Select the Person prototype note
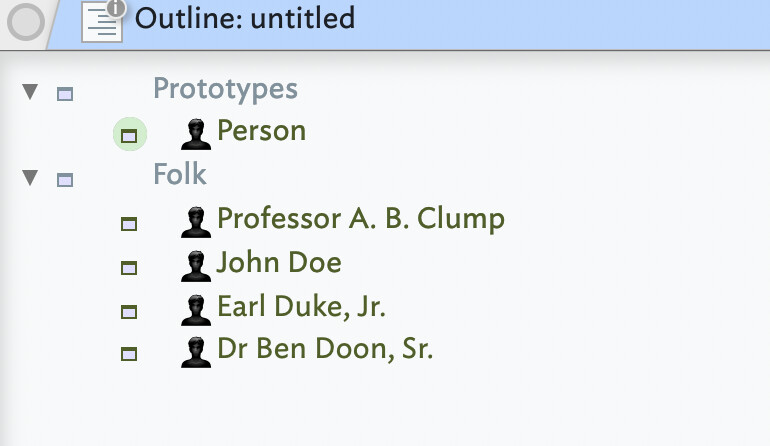Viewport: 770px width, 446px height. [x=261, y=131]
